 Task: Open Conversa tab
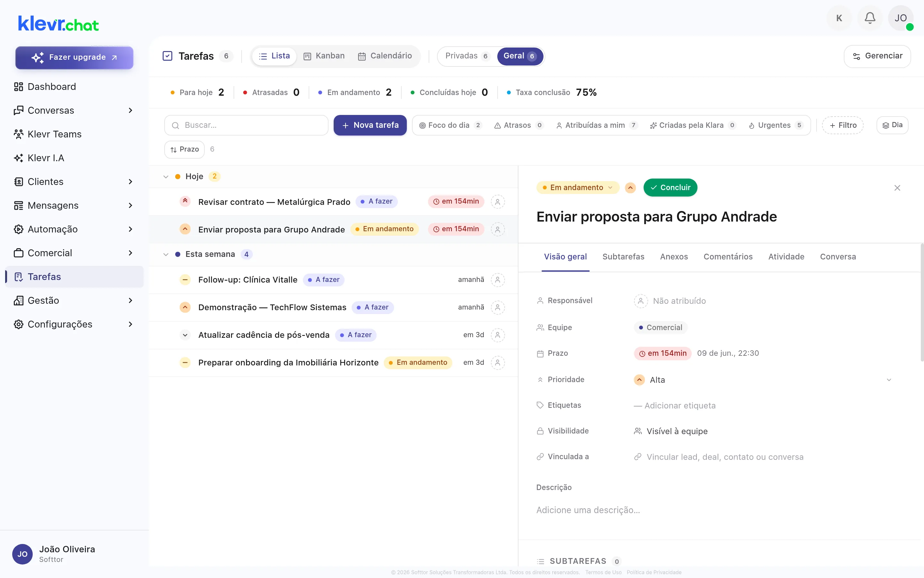tap(838, 257)
